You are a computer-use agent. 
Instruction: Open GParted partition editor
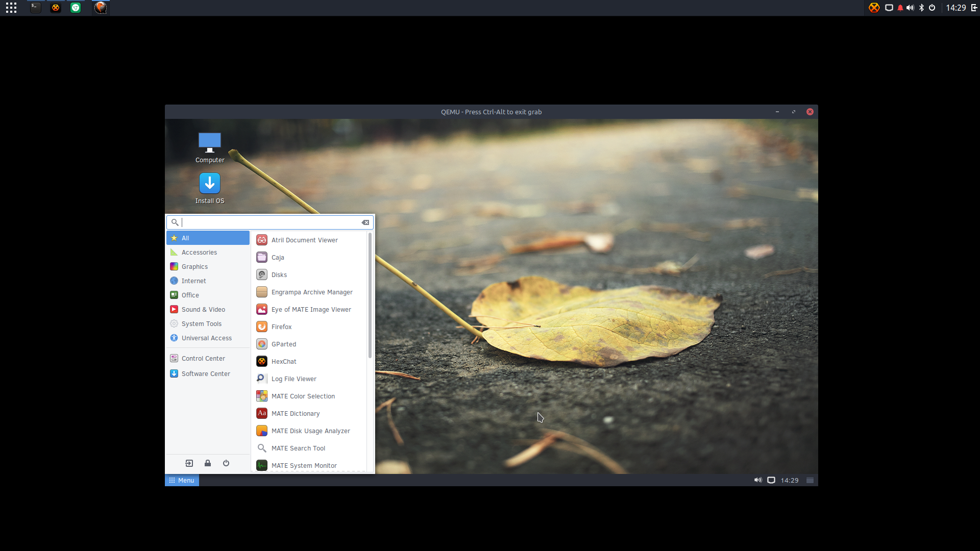coord(309,344)
